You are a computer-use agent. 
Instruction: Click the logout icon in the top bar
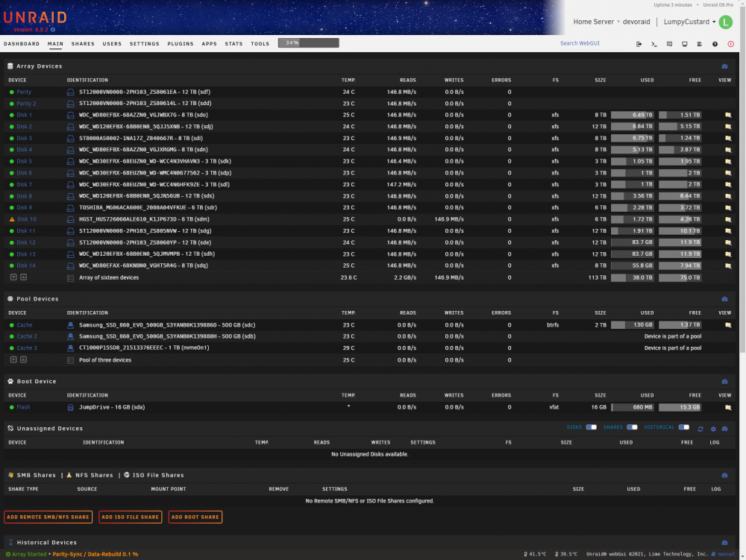639,44
